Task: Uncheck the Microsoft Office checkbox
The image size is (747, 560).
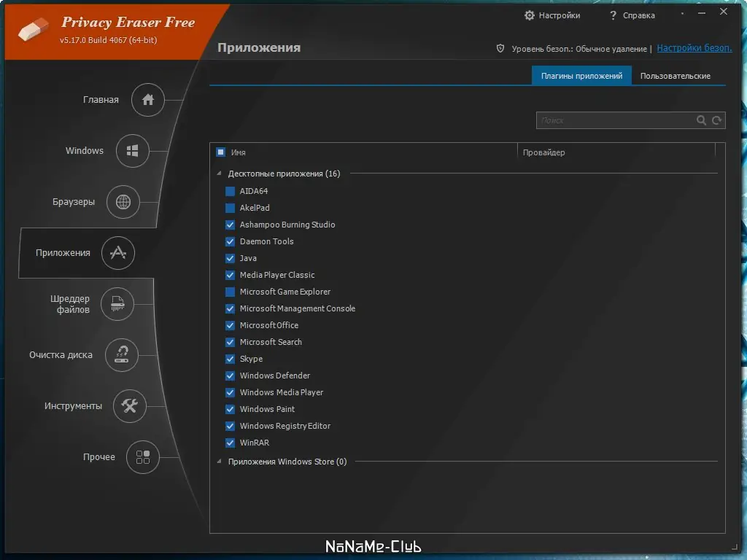Action: [230, 325]
